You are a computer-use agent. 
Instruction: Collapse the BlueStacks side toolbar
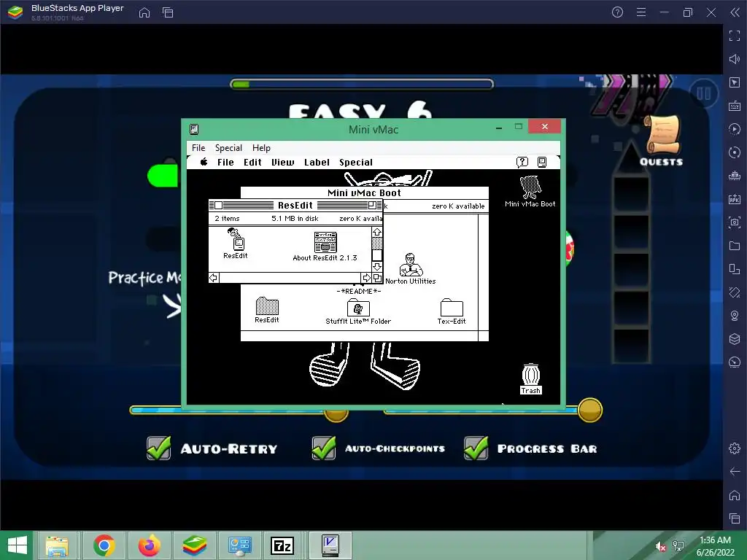pos(735,12)
